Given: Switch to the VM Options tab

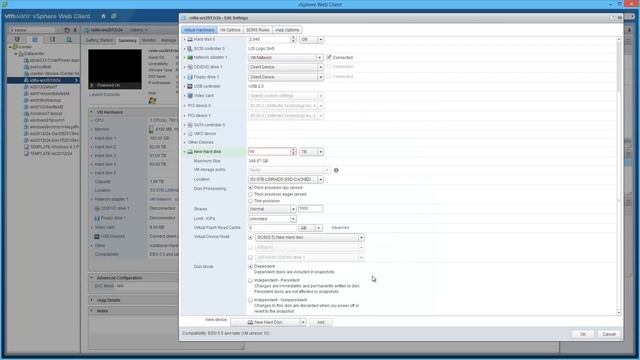Looking at the screenshot, I should pyautogui.click(x=230, y=30).
